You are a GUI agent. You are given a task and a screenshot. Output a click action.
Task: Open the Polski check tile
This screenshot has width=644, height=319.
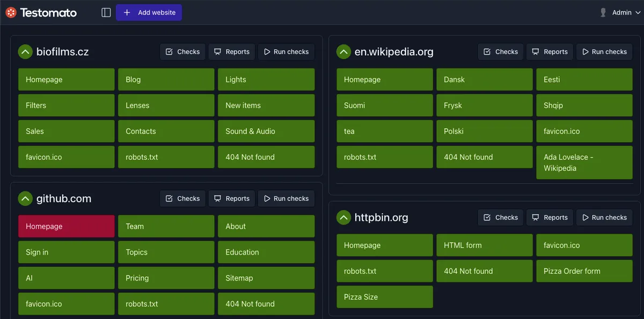tap(485, 131)
